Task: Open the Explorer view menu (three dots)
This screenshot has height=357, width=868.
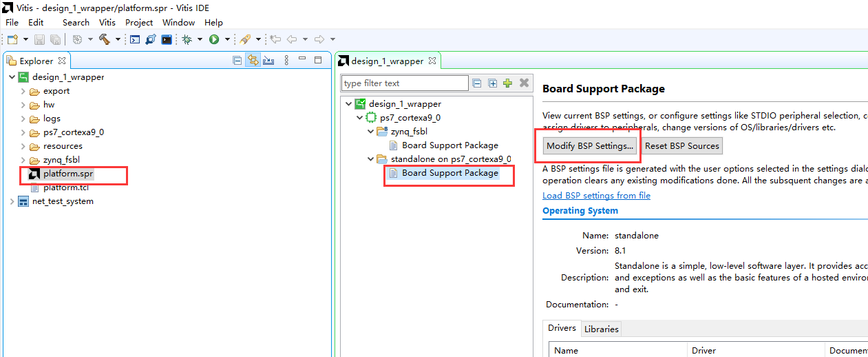Action: (286, 61)
